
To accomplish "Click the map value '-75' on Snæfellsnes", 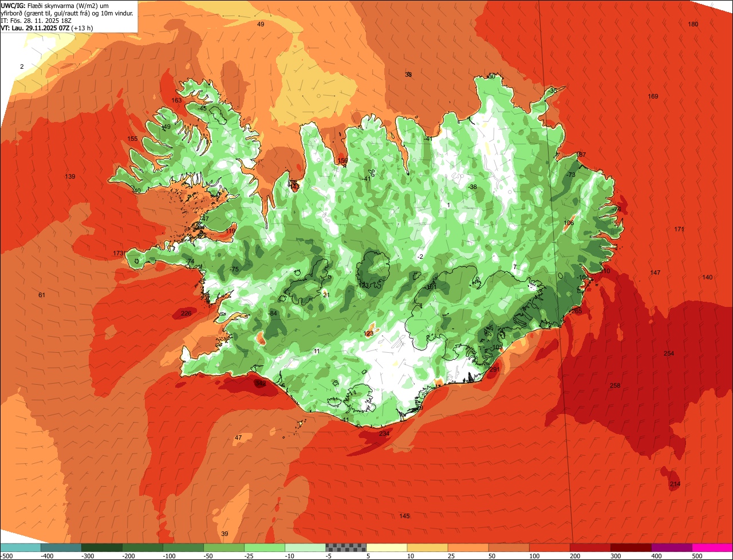I will click(x=234, y=269).
